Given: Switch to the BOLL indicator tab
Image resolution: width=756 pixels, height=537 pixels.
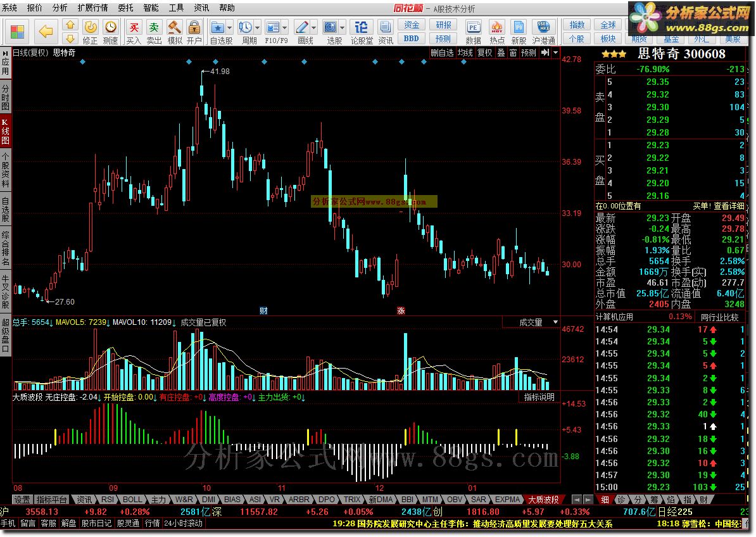Looking at the screenshot, I should click(x=132, y=500).
